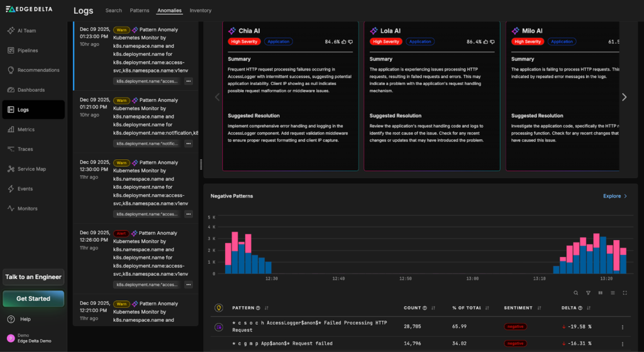Toggle the columns view icon above table
This screenshot has width=644, height=352.
coord(600,293)
